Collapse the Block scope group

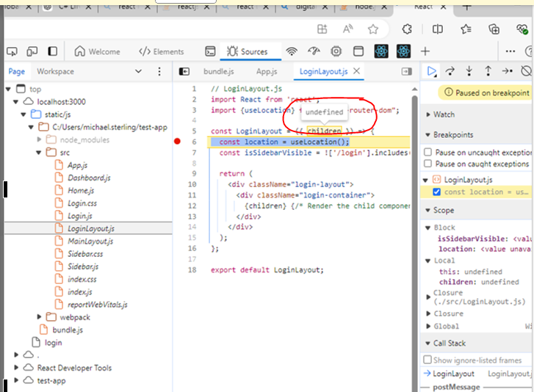pos(428,228)
